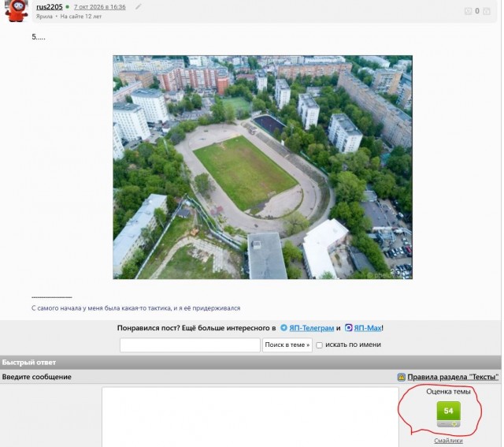Open the Смайлики link
This screenshot has height=447, width=504.
click(x=448, y=441)
